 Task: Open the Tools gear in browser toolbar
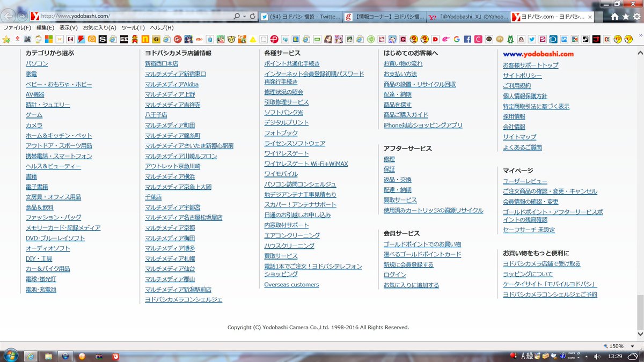point(636,17)
